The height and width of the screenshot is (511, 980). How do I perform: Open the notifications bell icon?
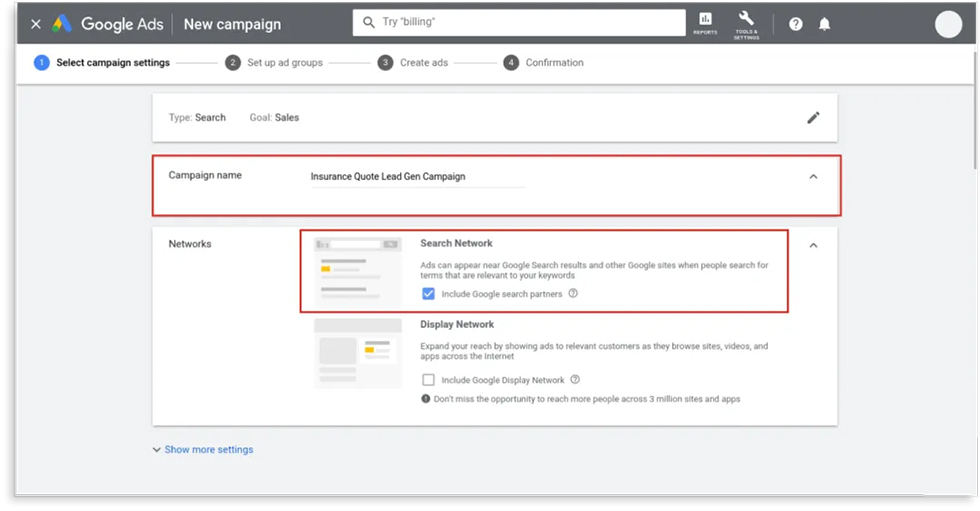pos(824,24)
